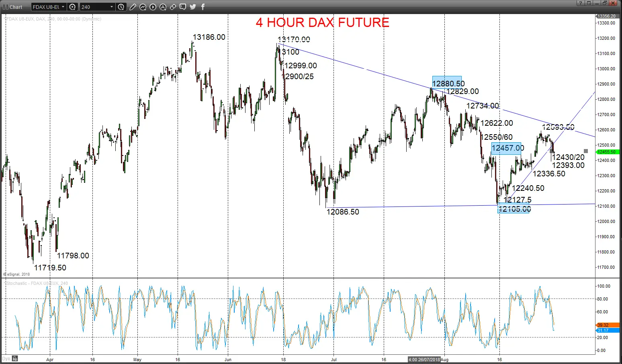Share chart via Twitter icon
Screen dimensions: 622x364
(x=193, y=7)
